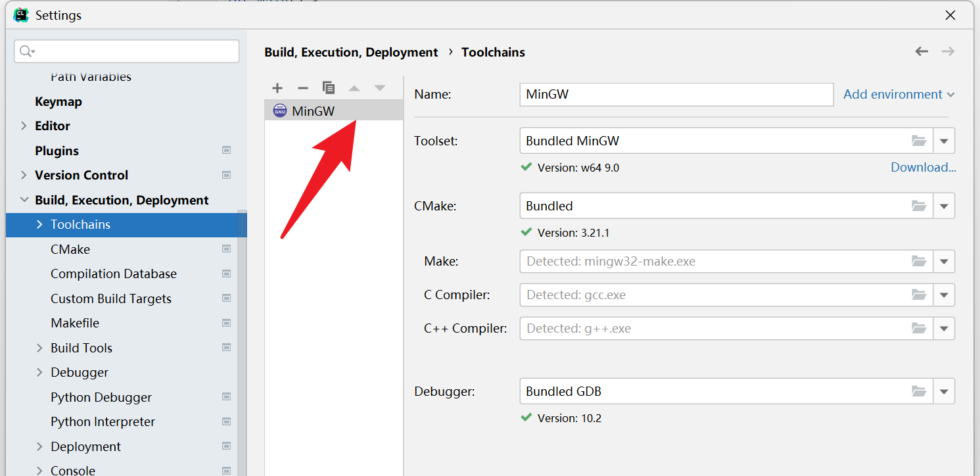Click the search magnifier icon

pos(27,51)
